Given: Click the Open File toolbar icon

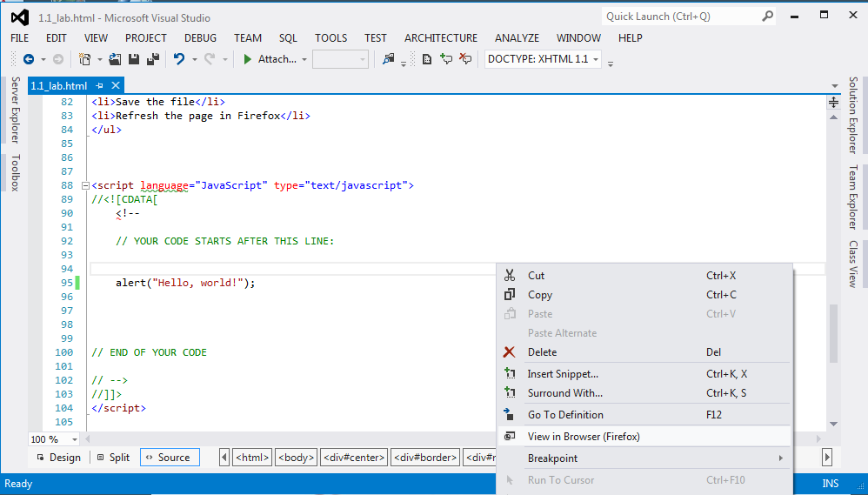Looking at the screenshot, I should (x=117, y=59).
